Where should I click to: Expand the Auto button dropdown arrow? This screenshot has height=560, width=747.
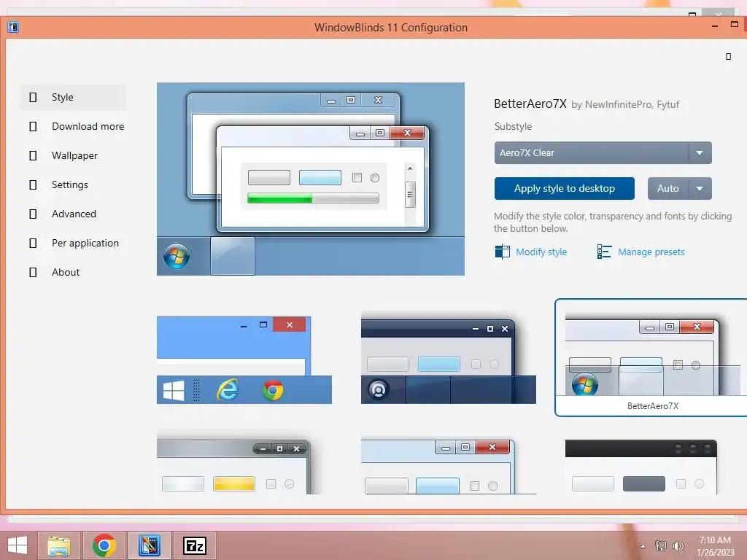click(700, 189)
